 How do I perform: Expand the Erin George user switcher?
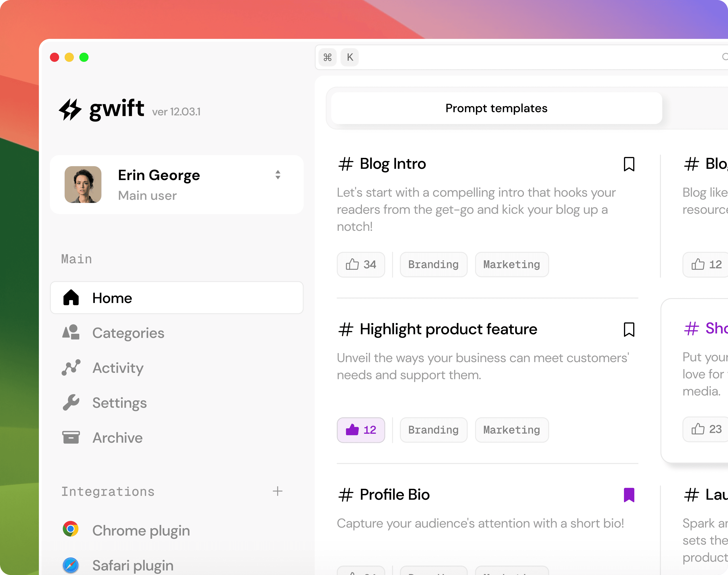pyautogui.click(x=278, y=175)
